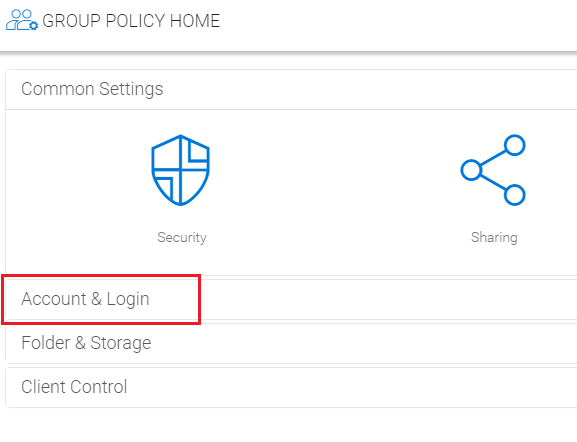Click the word Storage in Folder & Storage

(121, 343)
